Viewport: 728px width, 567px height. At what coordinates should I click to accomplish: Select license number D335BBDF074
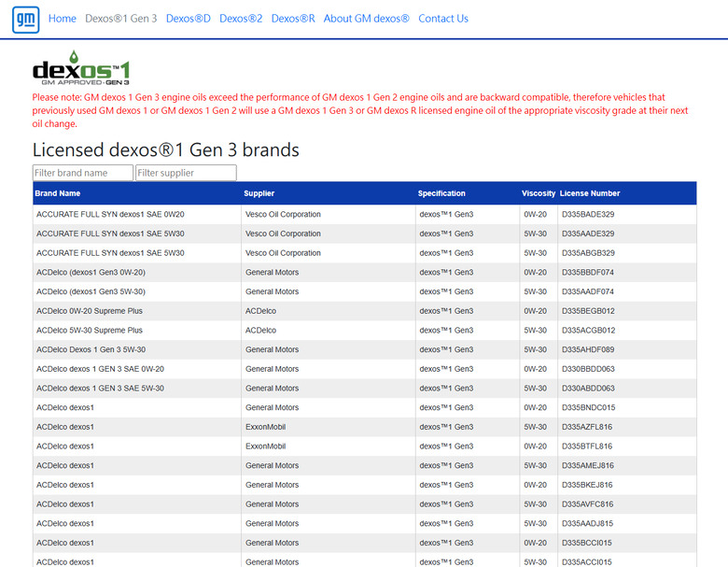pos(588,273)
